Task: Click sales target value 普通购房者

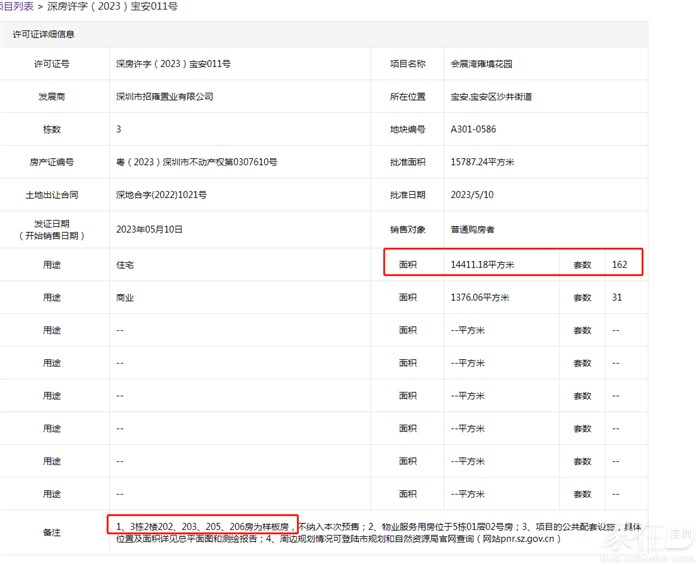Action: tap(473, 229)
